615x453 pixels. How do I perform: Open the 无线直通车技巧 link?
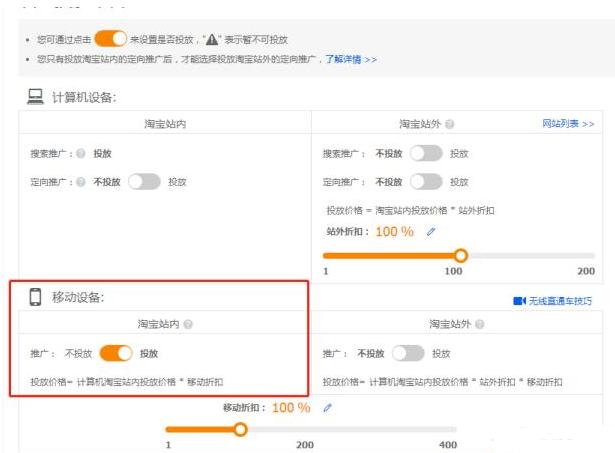point(560,301)
